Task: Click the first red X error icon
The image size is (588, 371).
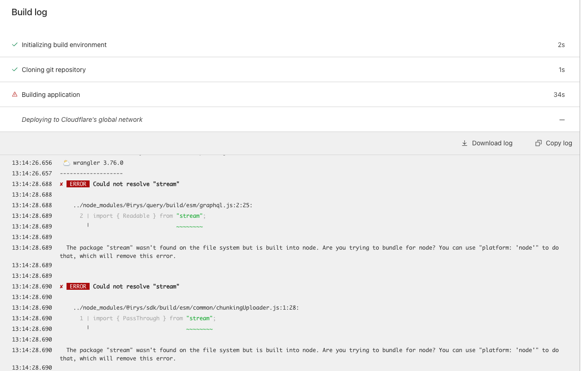Action: coord(61,184)
